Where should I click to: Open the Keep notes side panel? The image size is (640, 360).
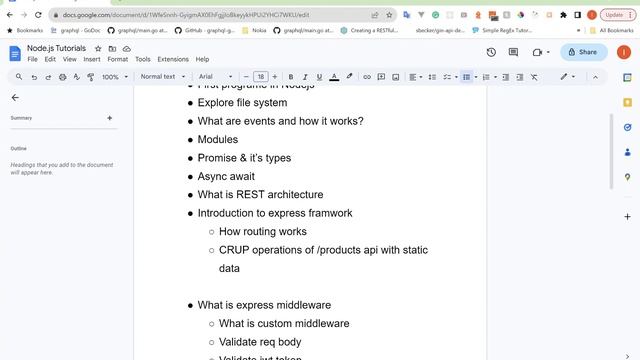coord(627,102)
